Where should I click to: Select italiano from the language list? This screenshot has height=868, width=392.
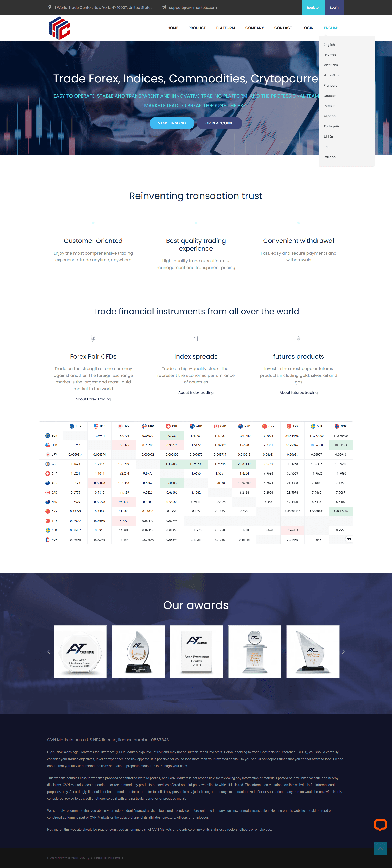pyautogui.click(x=329, y=157)
